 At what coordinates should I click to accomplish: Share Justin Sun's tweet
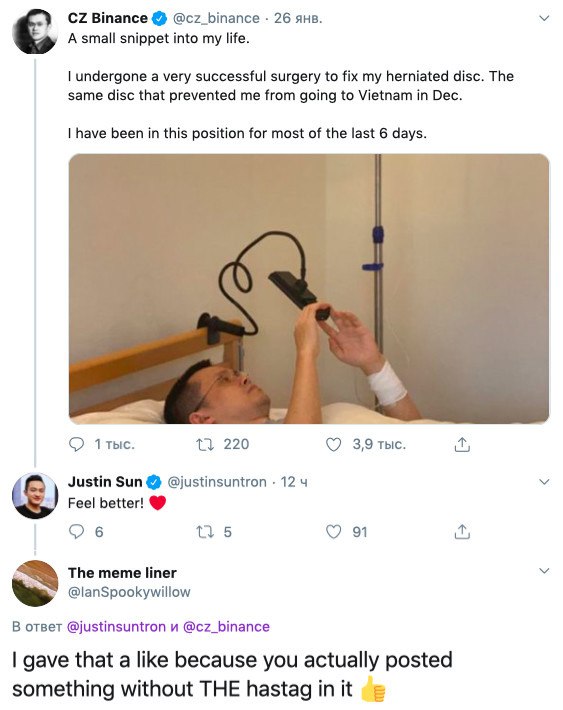point(462,532)
